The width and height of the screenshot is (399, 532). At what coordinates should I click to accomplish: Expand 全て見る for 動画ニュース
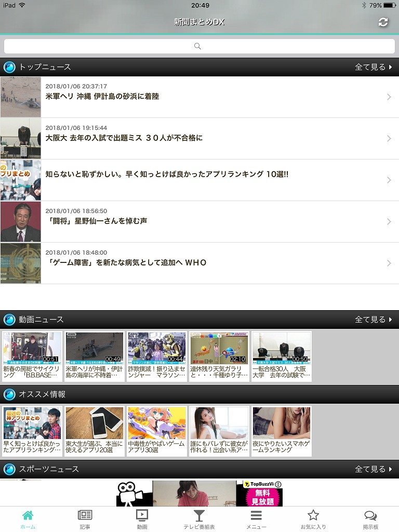(374, 320)
